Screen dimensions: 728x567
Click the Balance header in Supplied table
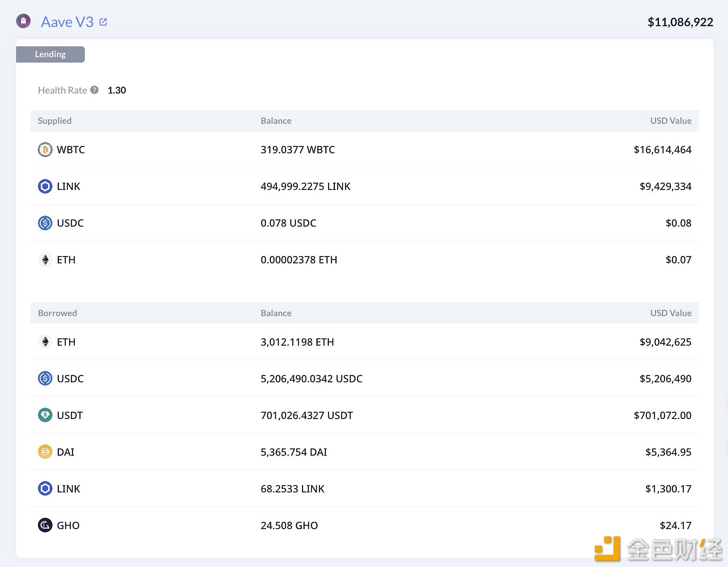[276, 121]
